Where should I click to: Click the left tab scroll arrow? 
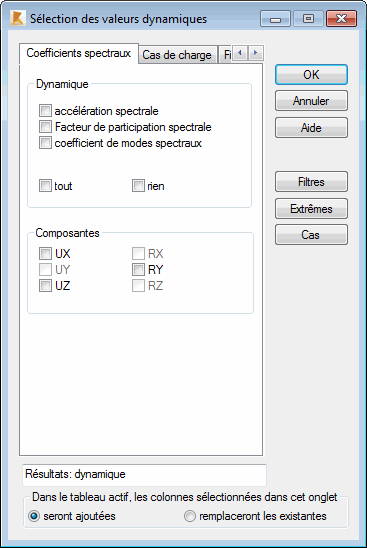coord(240,53)
